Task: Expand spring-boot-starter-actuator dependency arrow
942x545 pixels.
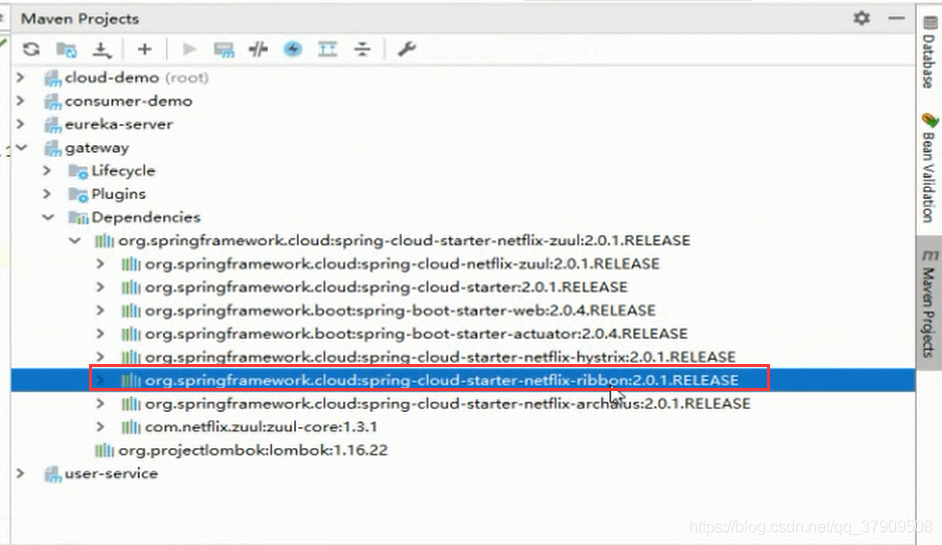Action: click(100, 333)
